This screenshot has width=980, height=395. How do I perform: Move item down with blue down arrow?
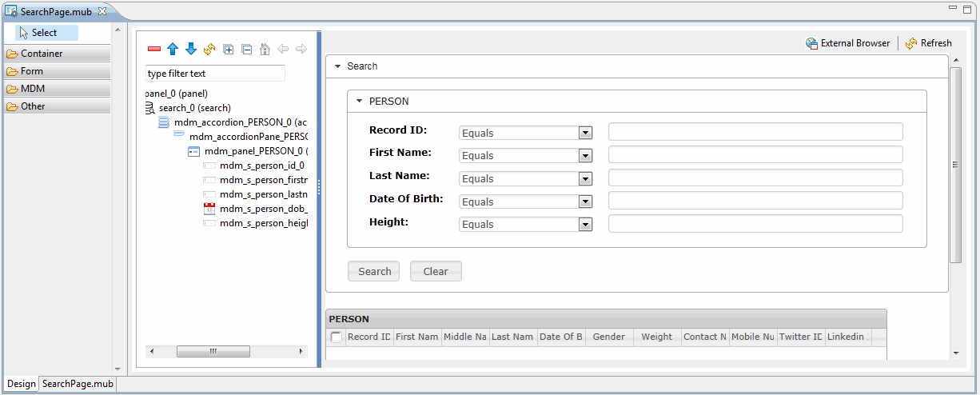191,50
